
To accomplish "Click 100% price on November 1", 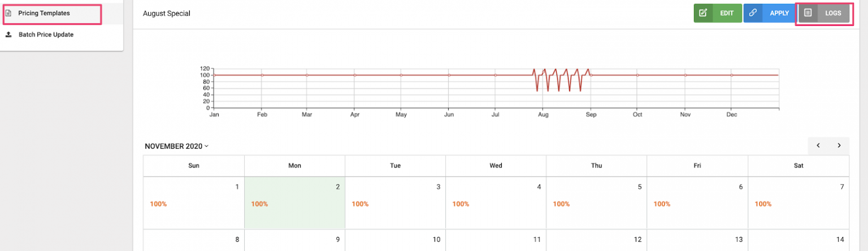I will click(158, 204).
